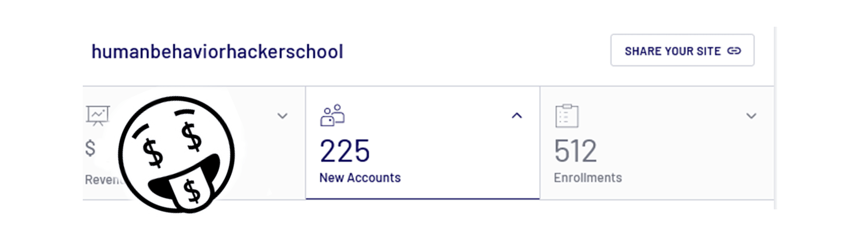Image resolution: width=868 pixels, height=251 pixels.
Task: Click the emoji's left dollar-sign eye
Action: coord(153,153)
